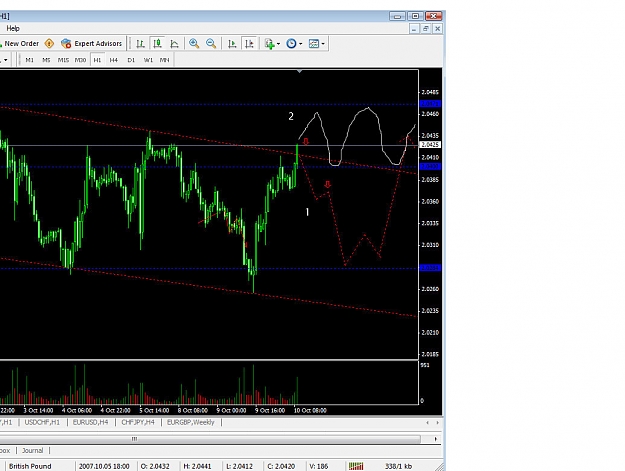Zoom out on the chart
The height and width of the screenshot is (471, 625).
(211, 43)
